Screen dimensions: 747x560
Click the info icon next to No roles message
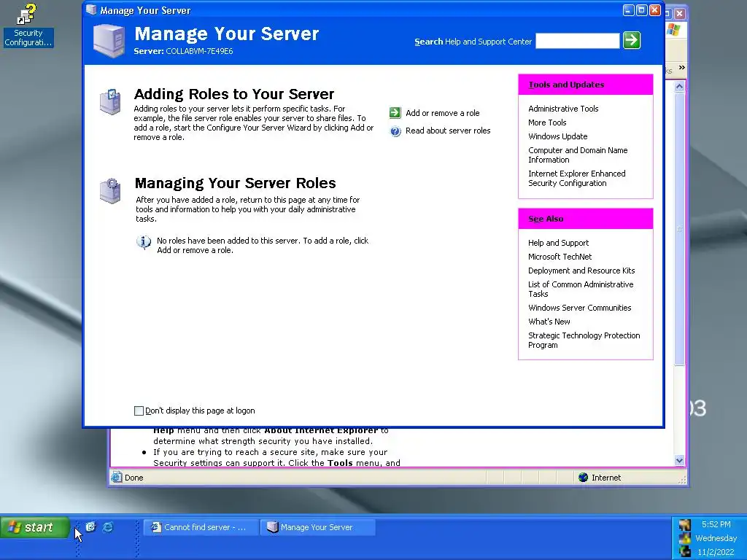144,242
